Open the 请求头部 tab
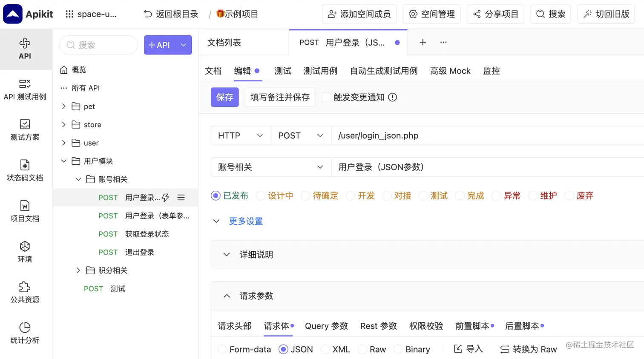Viewport: 644px width, 359px height. click(x=235, y=326)
